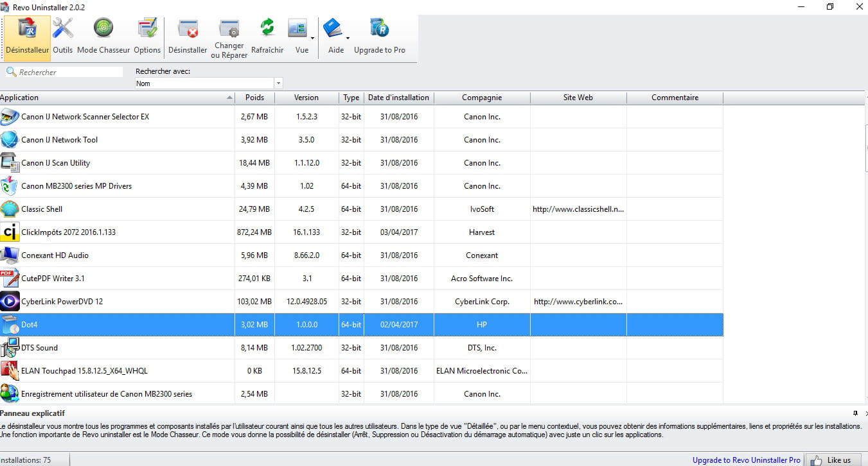Click the ClickImpôts cj icon
This screenshot has width=868, height=466.
tap(10, 232)
